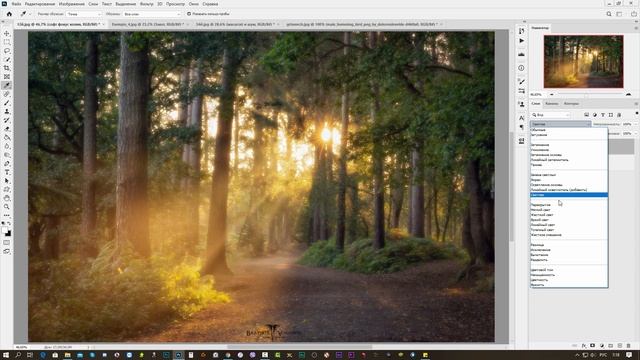Click the Share icon top right

point(634,14)
